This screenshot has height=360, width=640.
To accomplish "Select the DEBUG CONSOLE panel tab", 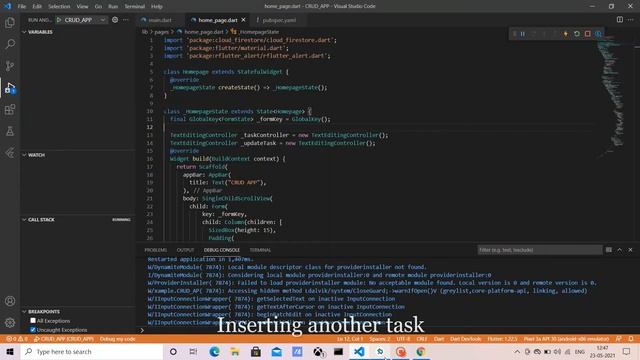I will [x=222, y=250].
